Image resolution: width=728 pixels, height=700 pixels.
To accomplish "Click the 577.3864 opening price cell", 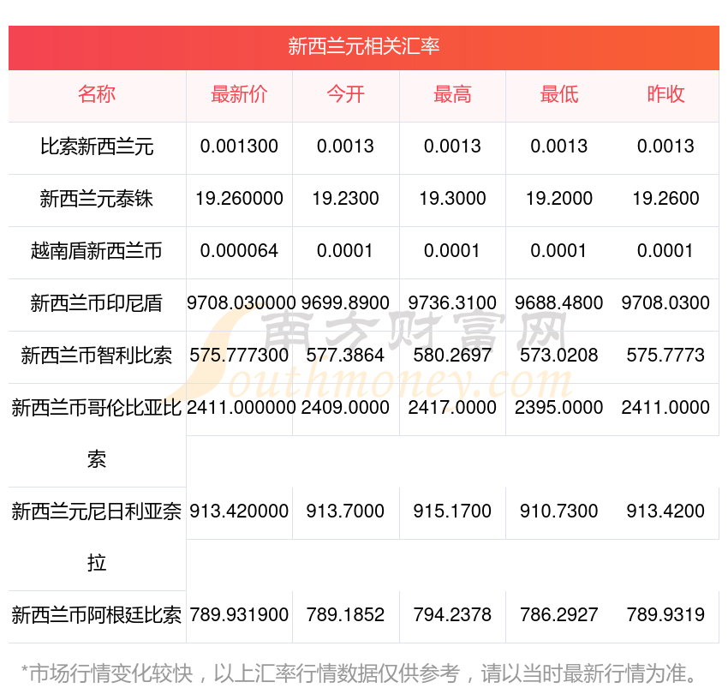I will click(x=345, y=356).
